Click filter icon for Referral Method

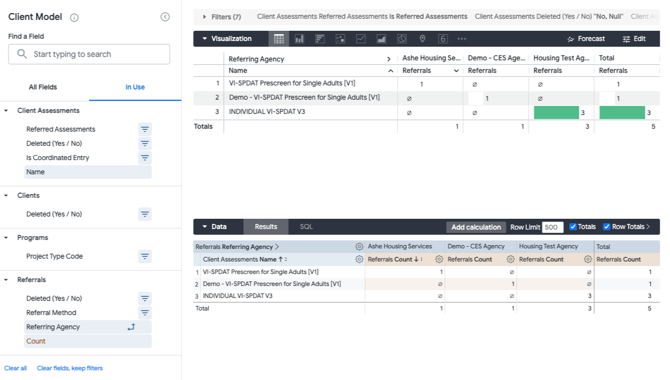pyautogui.click(x=145, y=313)
